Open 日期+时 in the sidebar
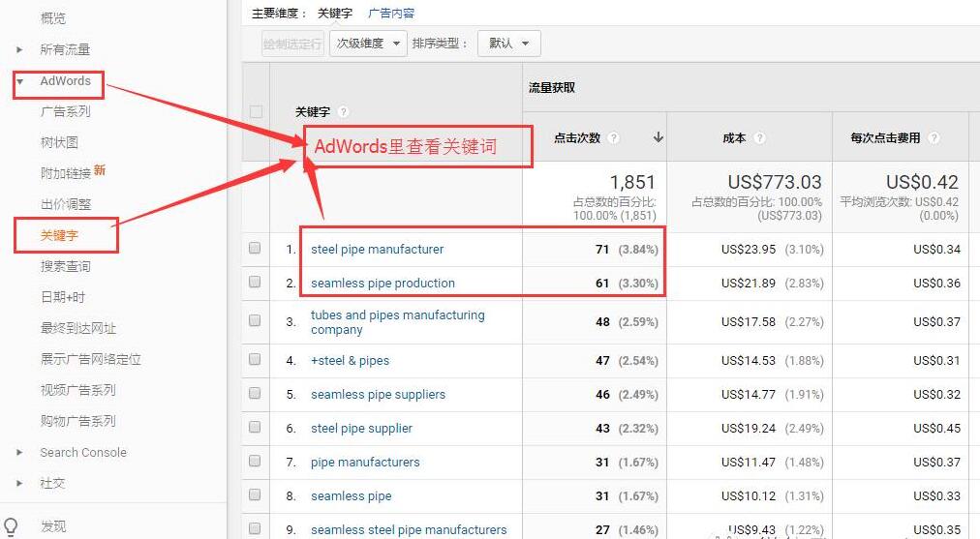 tap(63, 297)
